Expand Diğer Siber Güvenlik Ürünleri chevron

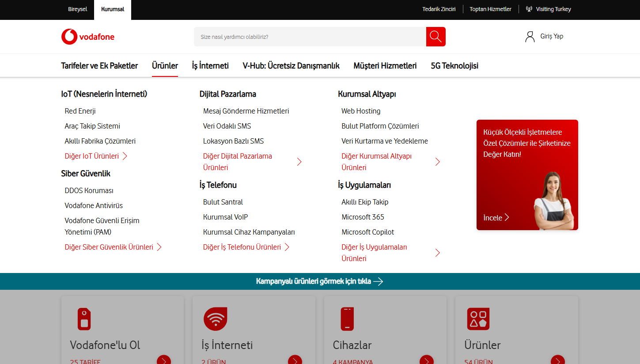160,247
